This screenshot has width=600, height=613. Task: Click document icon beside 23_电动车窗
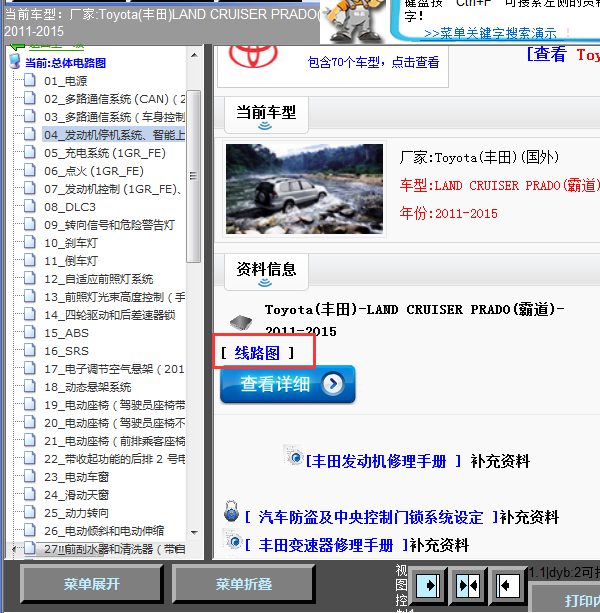30,475
